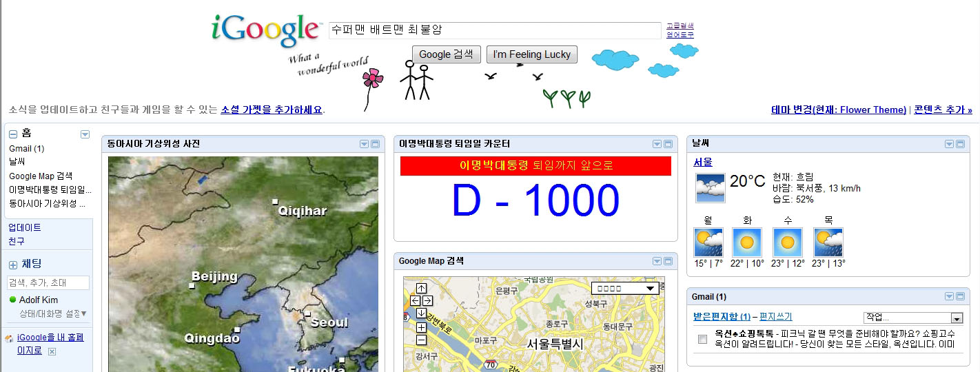Open the 옥션 쇼핑톡톡 email message
This screenshot has width=980, height=372.
click(x=834, y=338)
